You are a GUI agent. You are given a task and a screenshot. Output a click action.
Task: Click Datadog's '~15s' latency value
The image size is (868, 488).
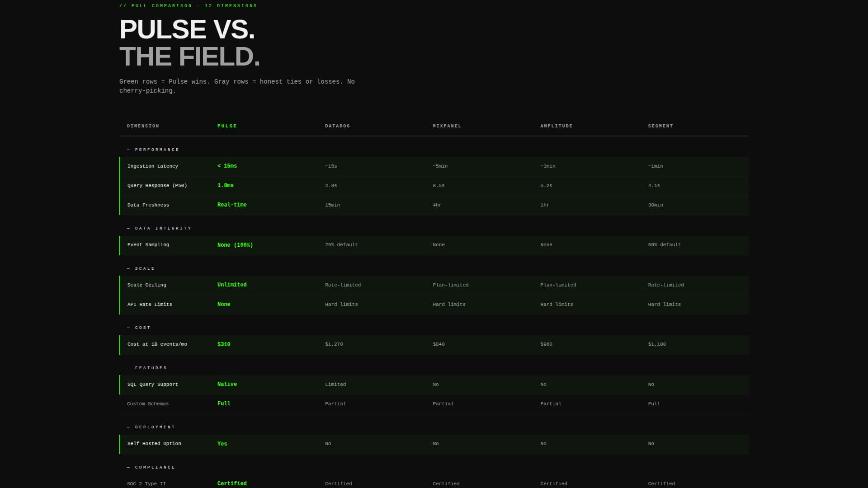(331, 166)
